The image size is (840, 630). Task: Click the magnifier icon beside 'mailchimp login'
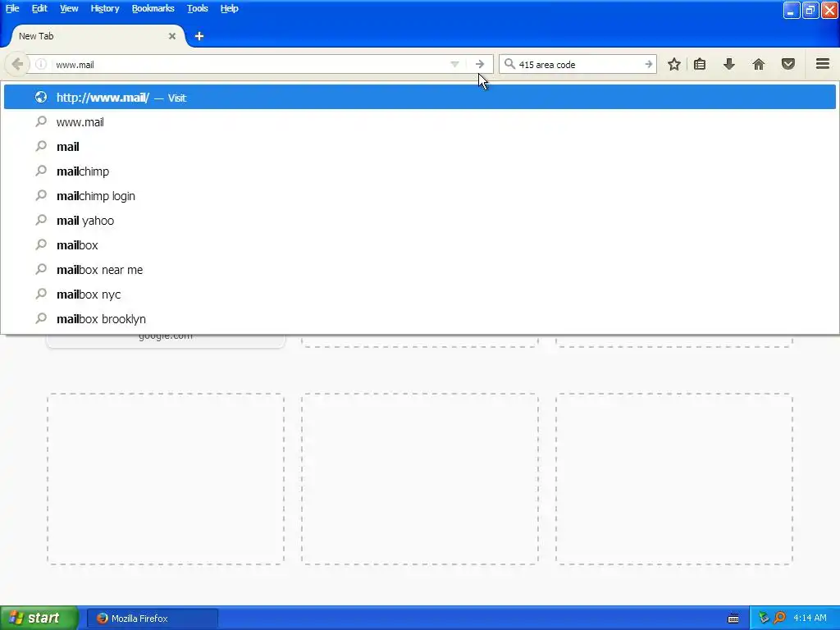coord(41,195)
